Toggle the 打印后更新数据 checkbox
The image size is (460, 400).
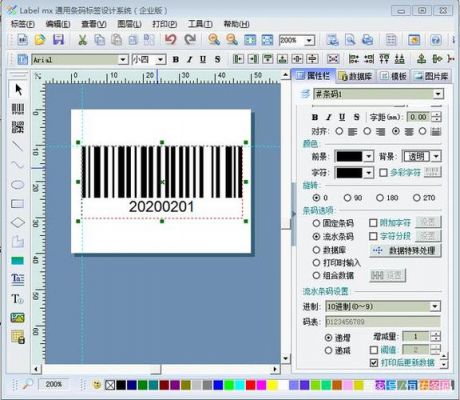tap(374, 363)
